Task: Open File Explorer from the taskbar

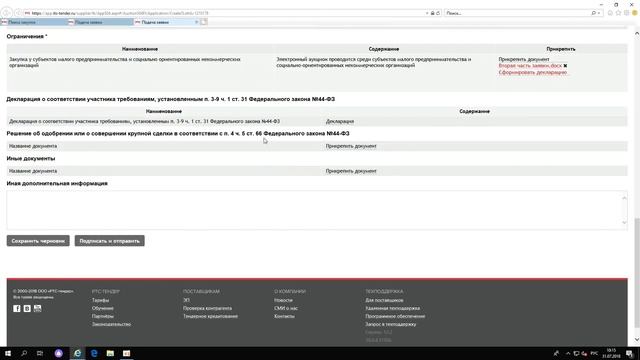Action: pyautogui.click(x=110, y=353)
